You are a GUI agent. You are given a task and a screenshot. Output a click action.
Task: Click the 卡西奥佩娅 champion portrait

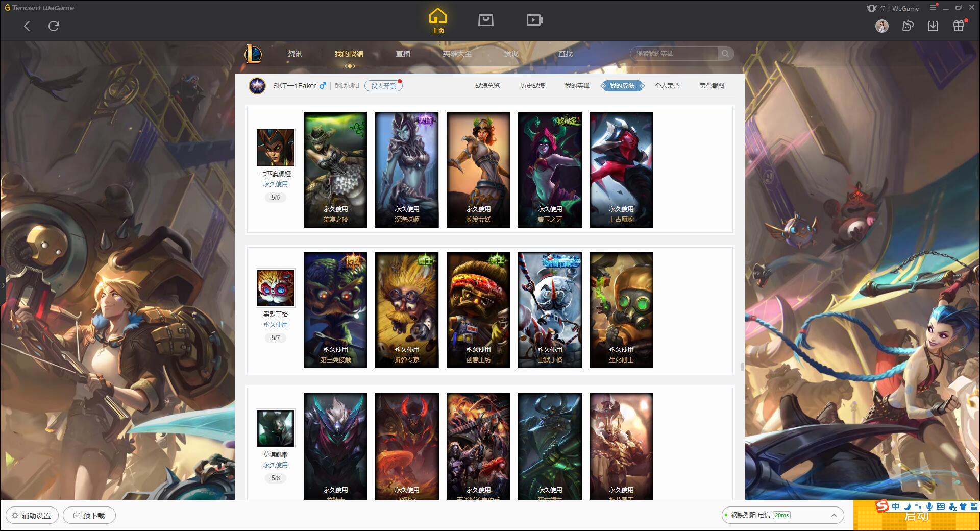coord(276,148)
